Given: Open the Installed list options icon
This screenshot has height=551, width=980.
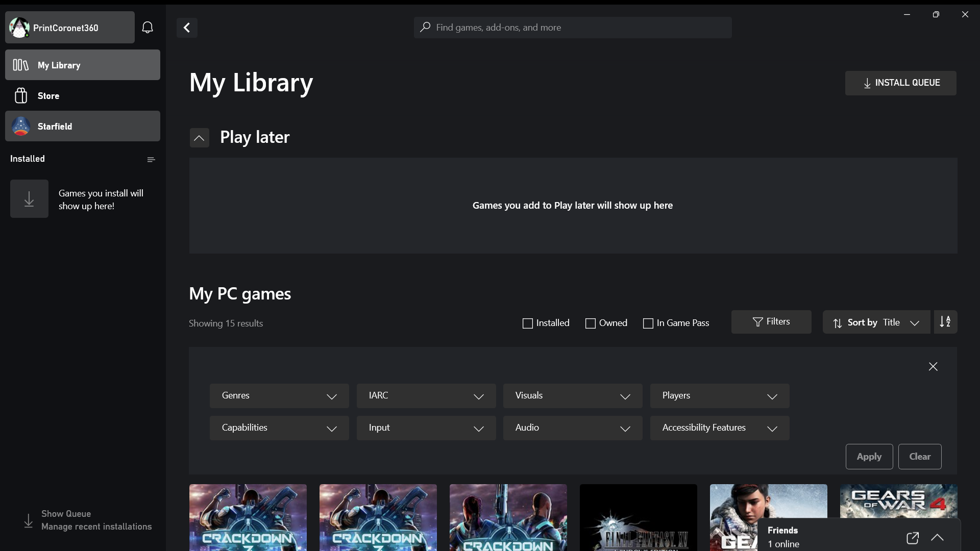Looking at the screenshot, I should tap(151, 160).
